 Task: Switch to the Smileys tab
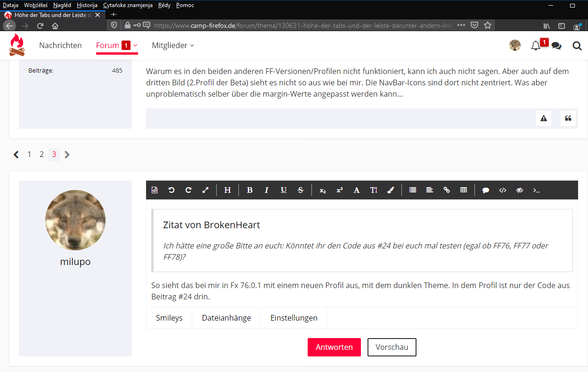169,318
